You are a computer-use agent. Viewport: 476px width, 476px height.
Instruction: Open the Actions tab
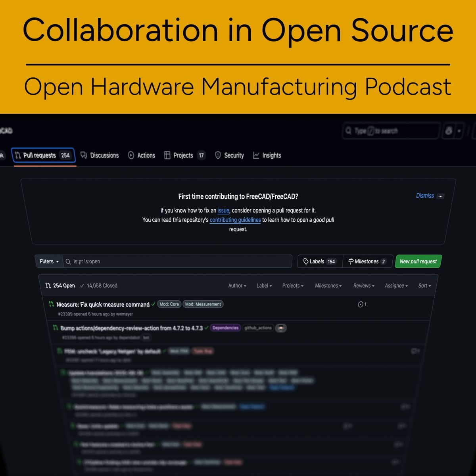(x=141, y=155)
